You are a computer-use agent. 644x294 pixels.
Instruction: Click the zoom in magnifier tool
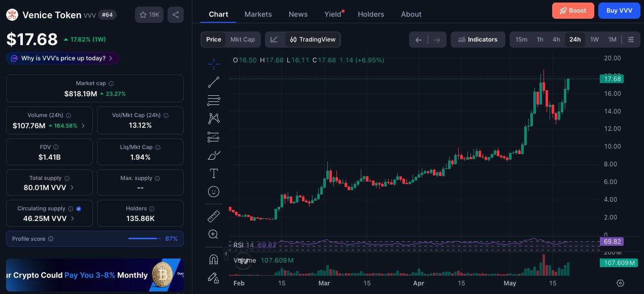click(214, 234)
